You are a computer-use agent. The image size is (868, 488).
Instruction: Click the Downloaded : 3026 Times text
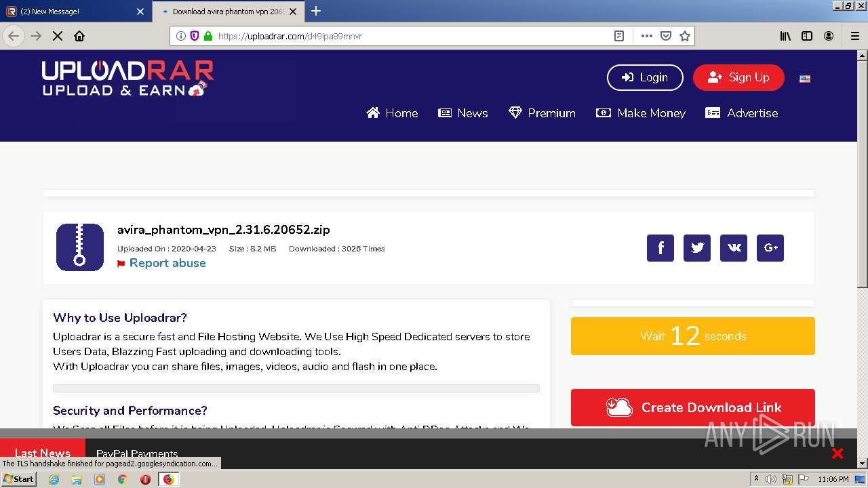click(x=337, y=249)
